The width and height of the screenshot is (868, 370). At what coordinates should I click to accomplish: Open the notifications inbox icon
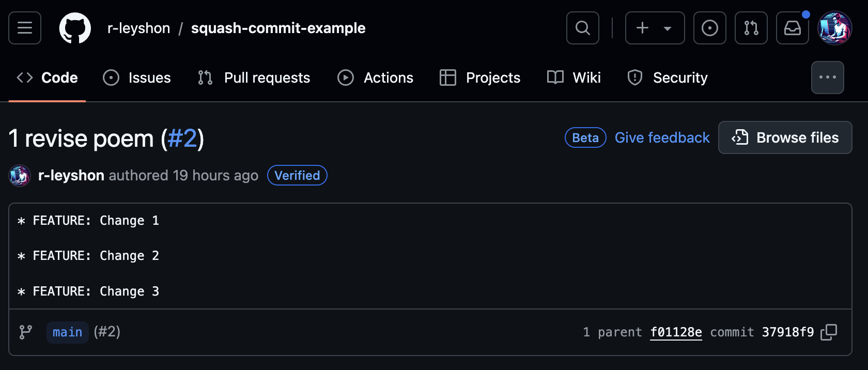793,28
